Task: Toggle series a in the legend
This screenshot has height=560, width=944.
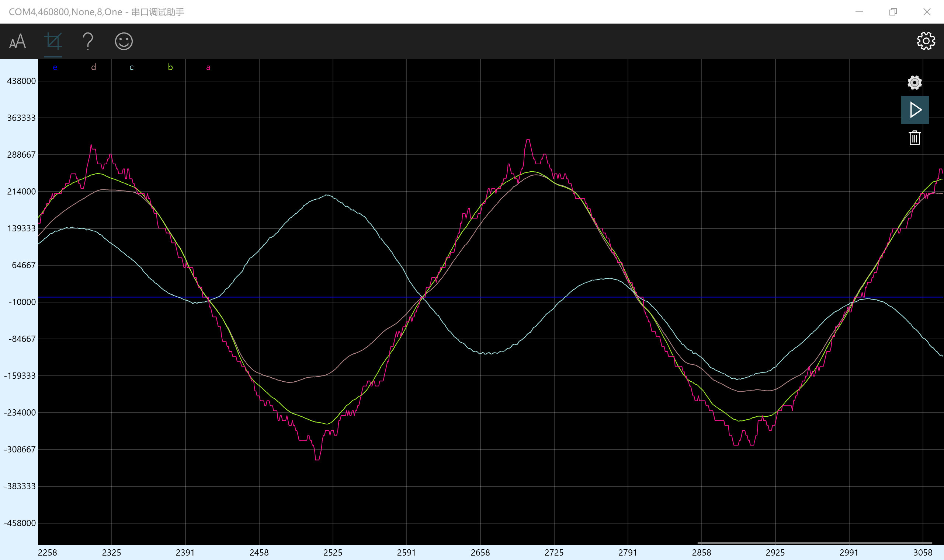Action: pos(208,67)
